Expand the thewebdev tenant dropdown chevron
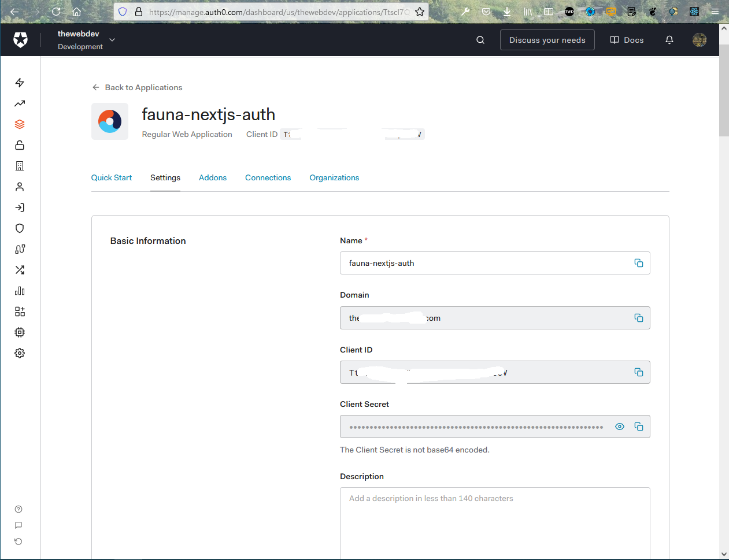This screenshot has height=560, width=729. point(112,40)
